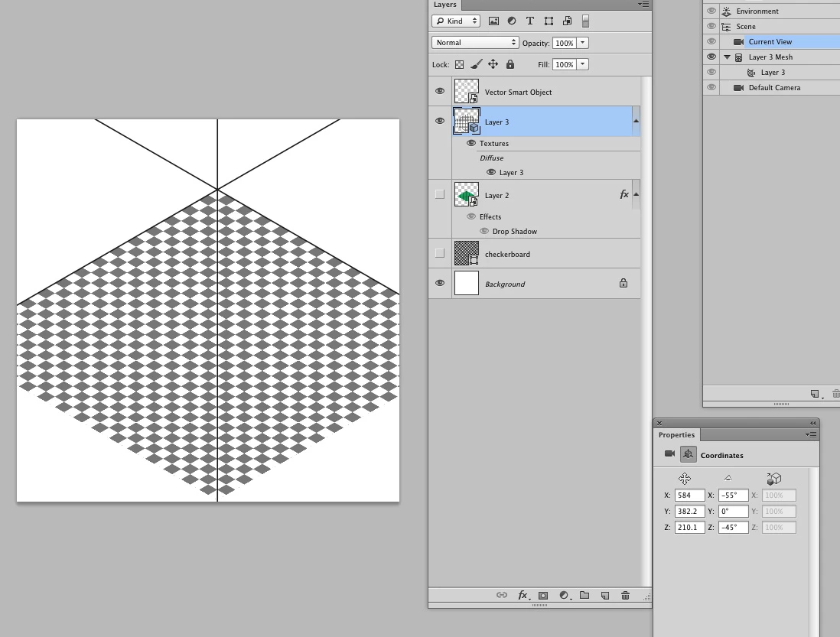
Task: Open the Fill slider arrow
Action: 582,64
